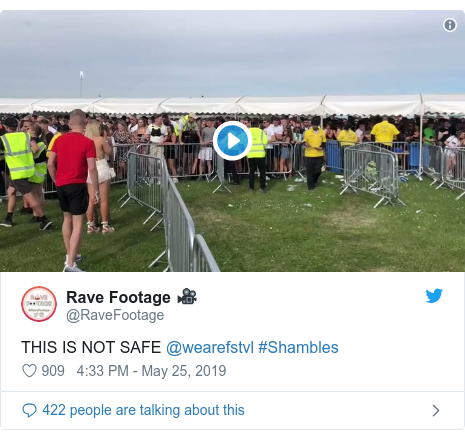
Task: Open the Rave Footage display name
Action: click(118, 297)
